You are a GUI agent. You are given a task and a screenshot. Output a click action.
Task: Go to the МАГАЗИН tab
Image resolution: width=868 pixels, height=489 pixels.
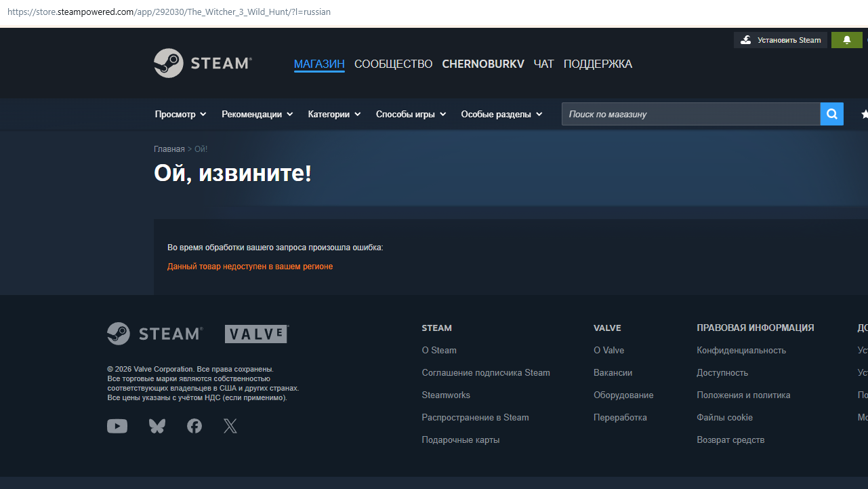(x=319, y=64)
